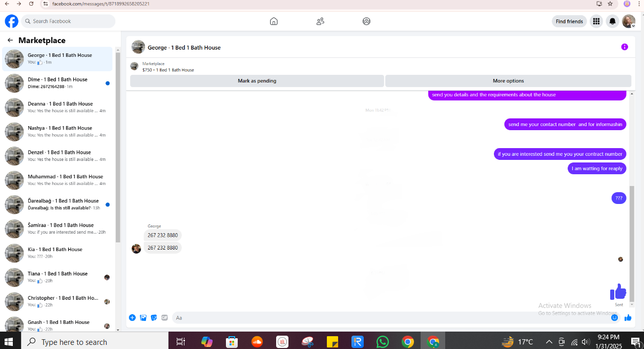
Task: Open Samiraa conversation in list
Action: pyautogui.click(x=57, y=229)
